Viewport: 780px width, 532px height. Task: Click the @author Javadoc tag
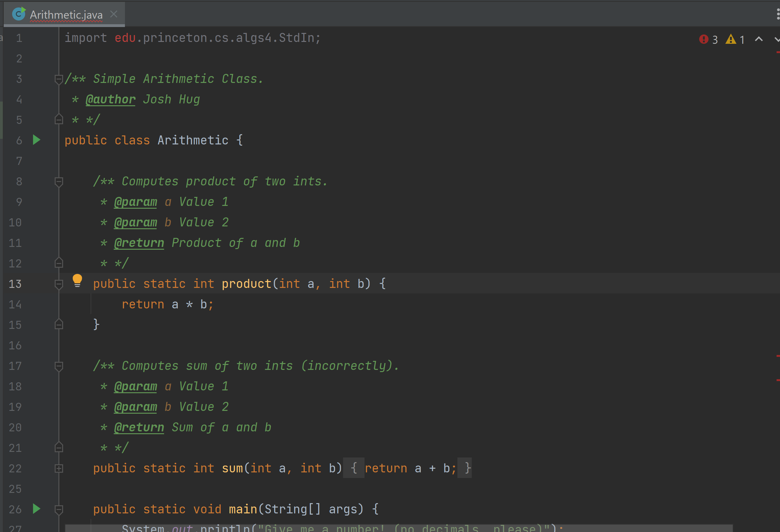pyautogui.click(x=110, y=100)
